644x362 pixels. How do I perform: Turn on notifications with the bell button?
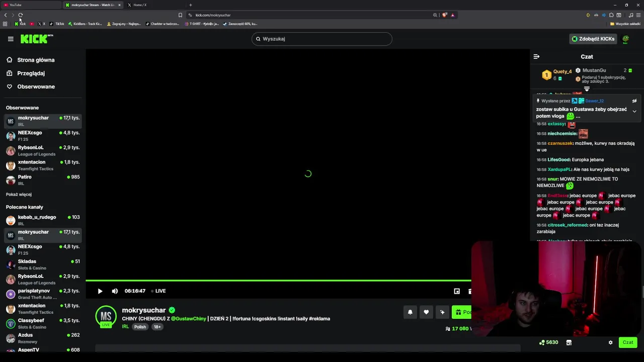tap(410, 312)
